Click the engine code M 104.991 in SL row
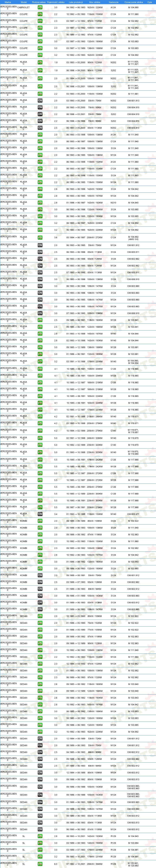The image size is (156, 868). pos(133,857)
